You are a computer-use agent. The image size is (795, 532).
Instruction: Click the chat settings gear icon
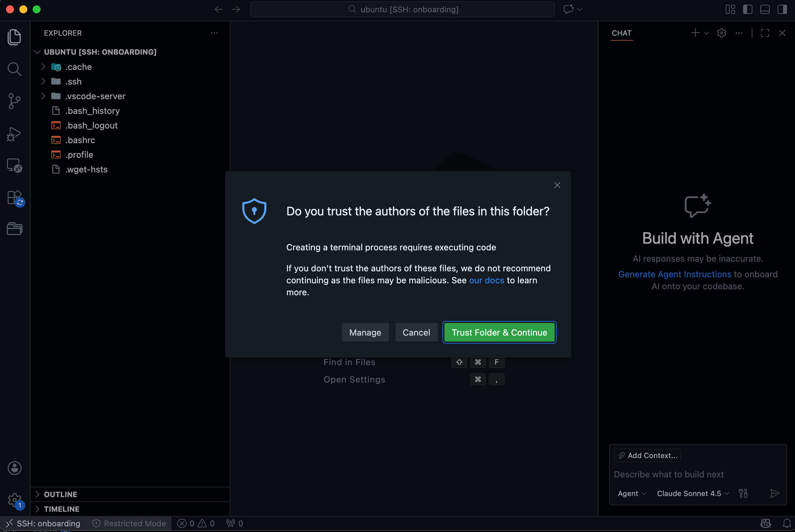tap(721, 33)
